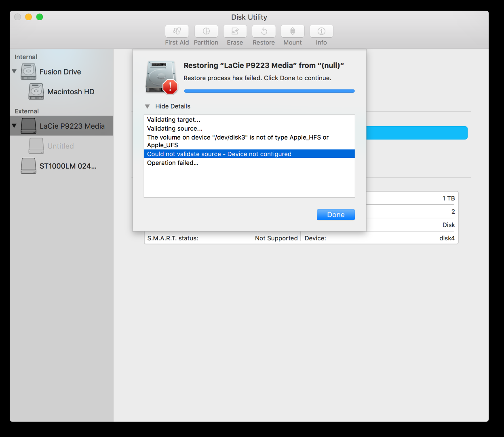This screenshot has height=437, width=504.
Task: Collapse details with Hide Details triangle
Action: 147,106
